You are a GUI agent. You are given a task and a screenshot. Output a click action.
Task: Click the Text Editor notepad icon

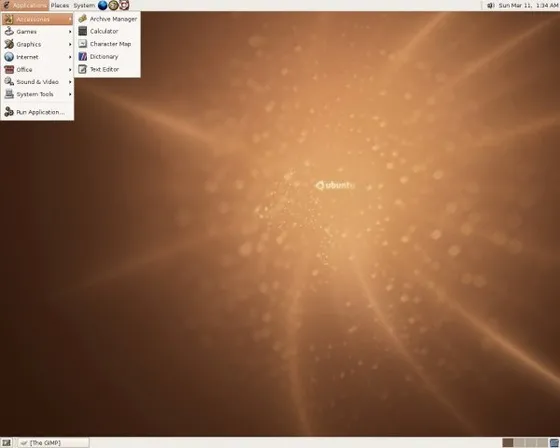tap(83, 69)
